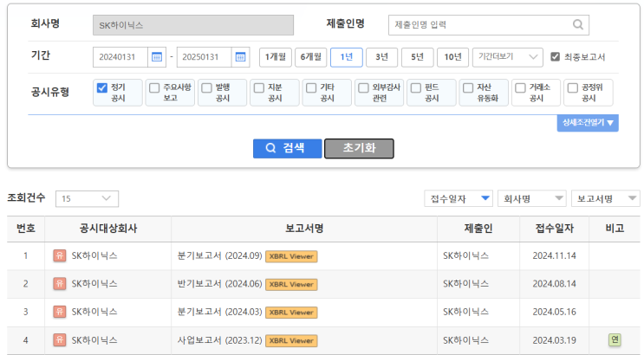644x355 pixels.
Task: Click the start date field 20240131
Action: tap(120, 57)
